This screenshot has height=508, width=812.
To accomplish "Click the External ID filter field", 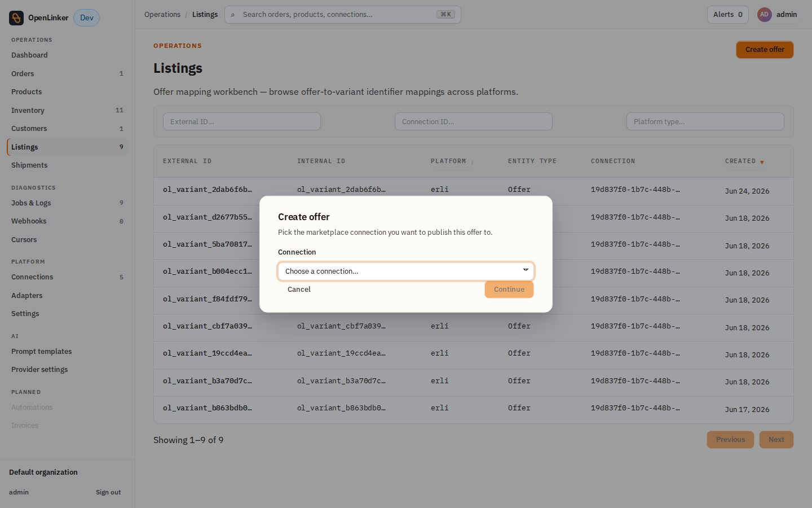I will 242,121.
